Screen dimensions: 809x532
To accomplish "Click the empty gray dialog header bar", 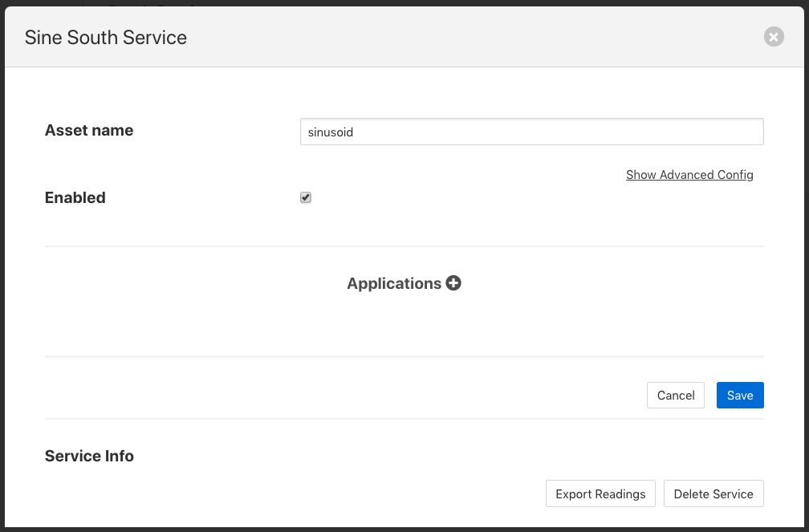I will click(482, 37).
